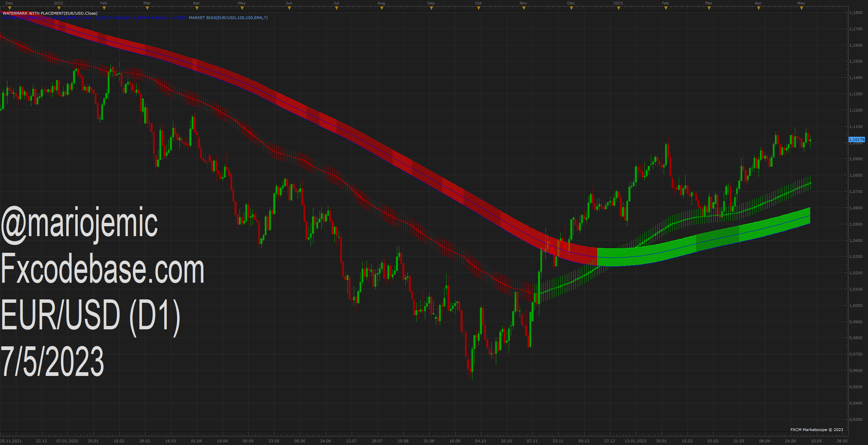Click the 07.11 date axis label
868x445 pixels.
[532, 441]
